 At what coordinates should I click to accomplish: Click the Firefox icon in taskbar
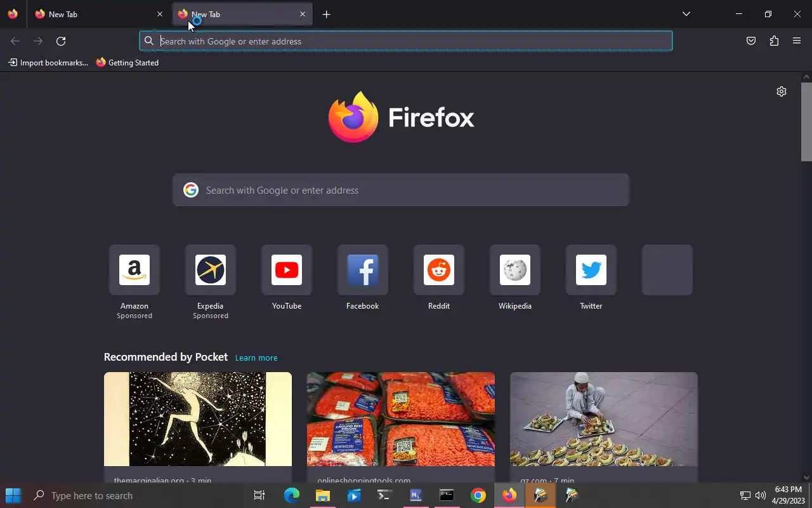pos(509,495)
